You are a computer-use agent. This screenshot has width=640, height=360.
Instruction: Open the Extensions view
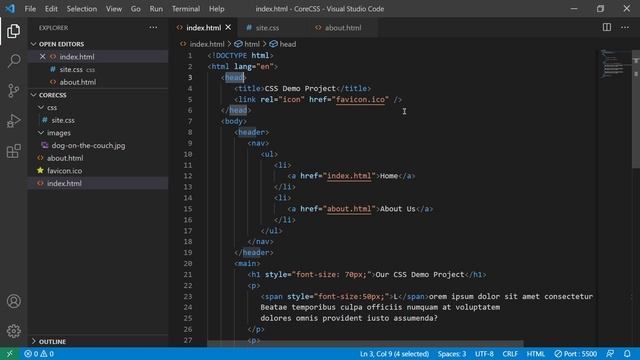coord(13,151)
